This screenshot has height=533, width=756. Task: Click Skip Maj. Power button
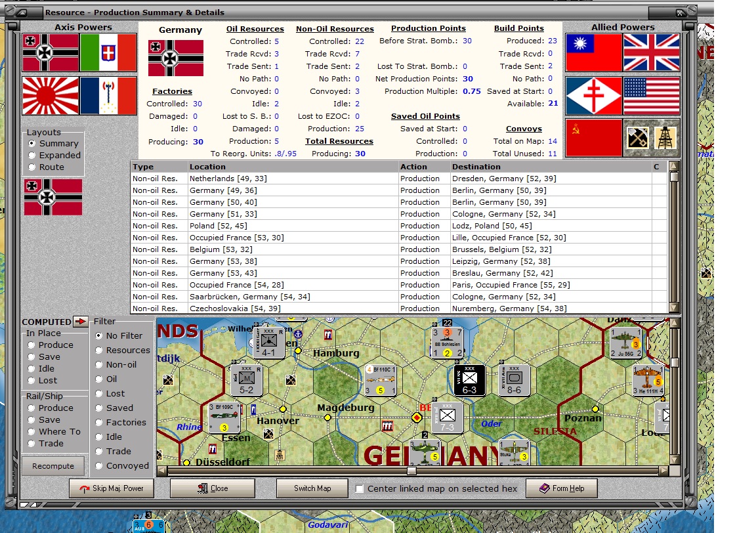point(112,488)
